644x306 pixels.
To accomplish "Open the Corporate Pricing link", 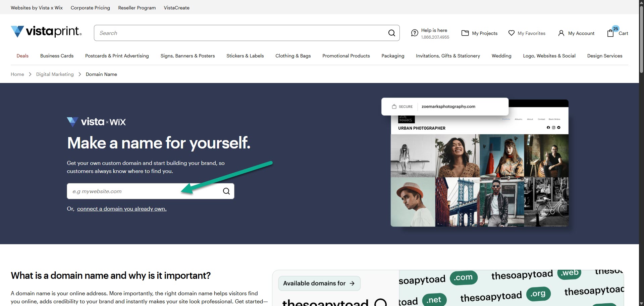I will pos(90,8).
